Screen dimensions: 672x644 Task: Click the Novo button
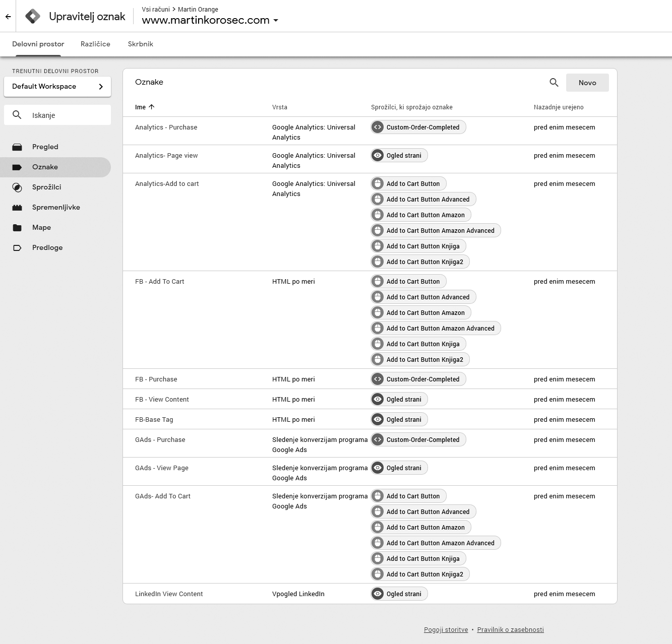pyautogui.click(x=587, y=83)
